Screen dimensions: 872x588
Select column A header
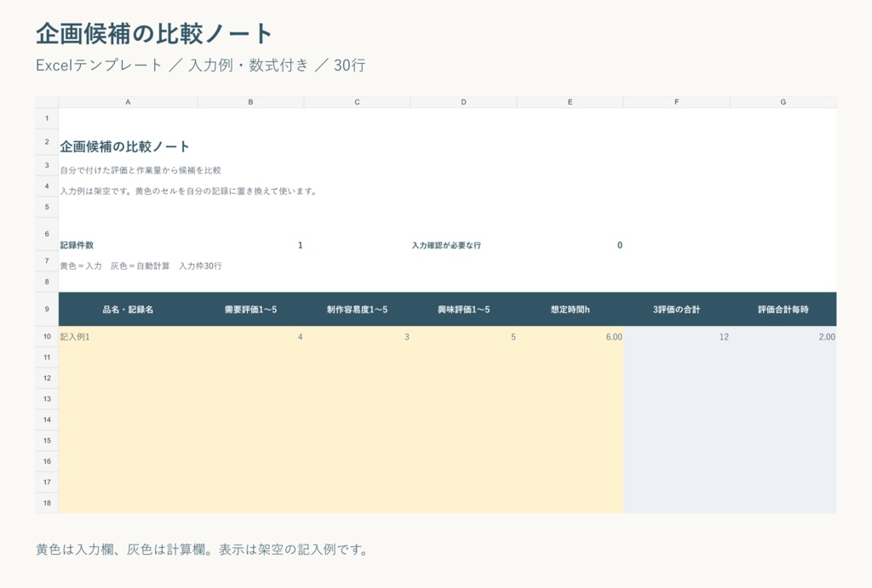tap(128, 102)
